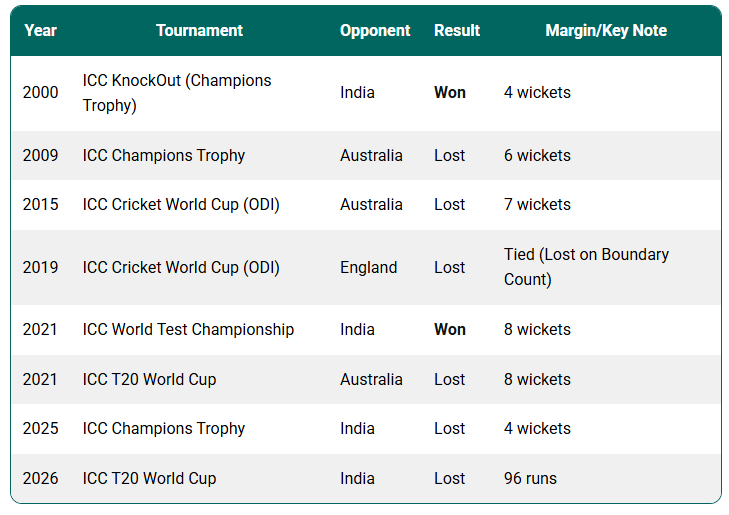The width and height of the screenshot is (729, 515).
Task: Click the 2026 year cell
Action: click(x=41, y=479)
